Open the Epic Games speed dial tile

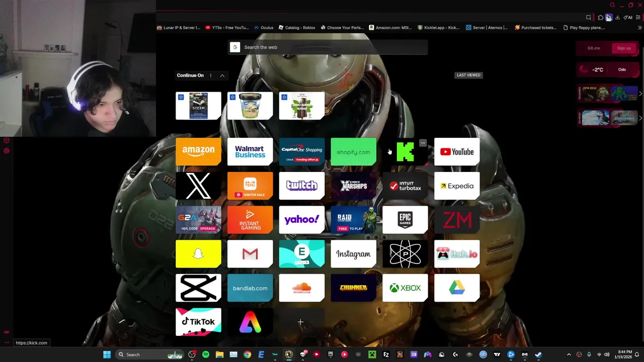[x=405, y=220]
